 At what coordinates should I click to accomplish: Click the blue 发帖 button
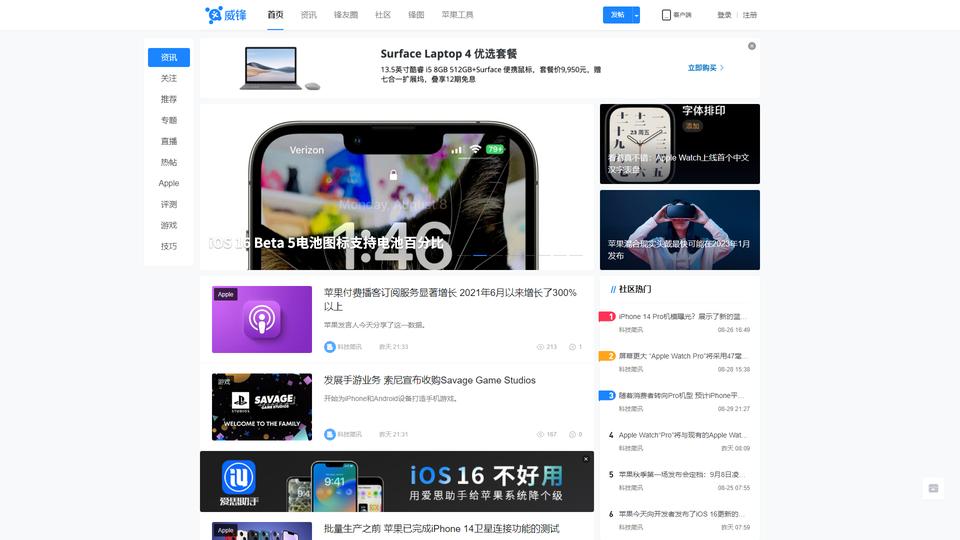[617, 15]
